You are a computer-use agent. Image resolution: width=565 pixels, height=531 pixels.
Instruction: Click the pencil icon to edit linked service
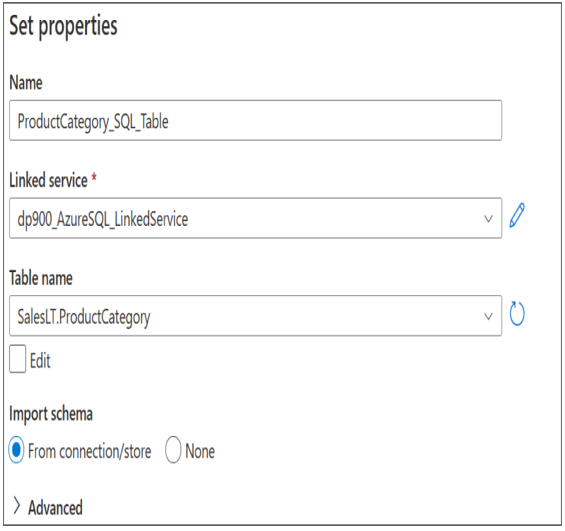(x=517, y=216)
